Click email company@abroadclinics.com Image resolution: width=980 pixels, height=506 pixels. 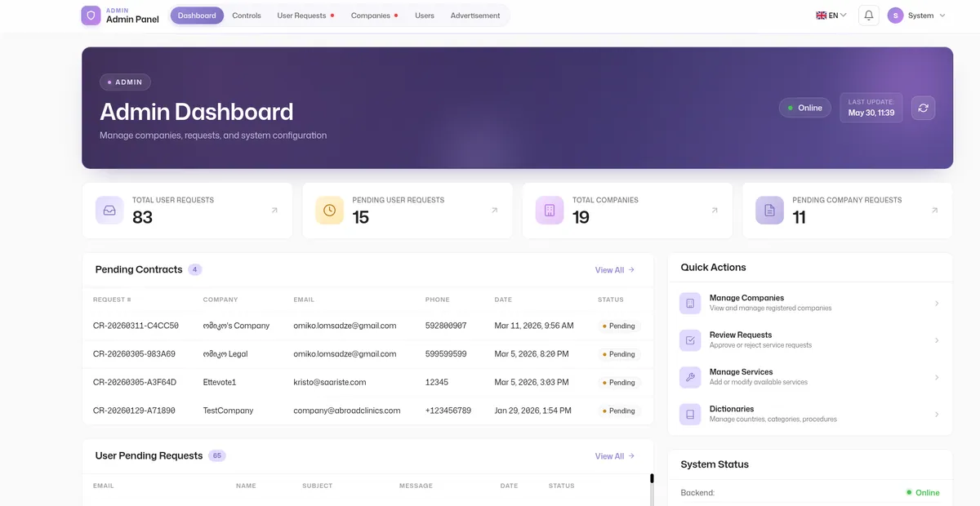point(347,411)
